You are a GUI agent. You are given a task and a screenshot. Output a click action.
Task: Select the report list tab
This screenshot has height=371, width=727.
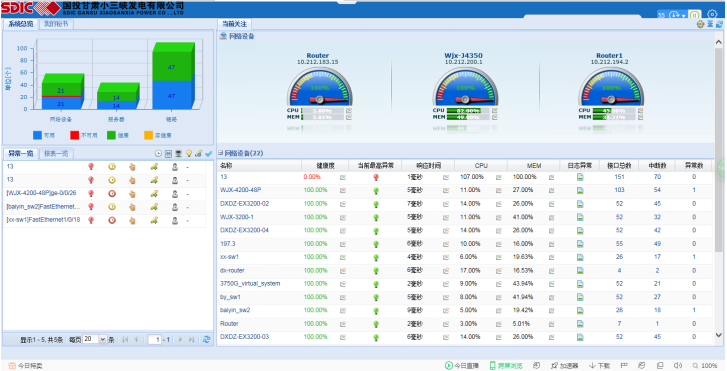56,154
